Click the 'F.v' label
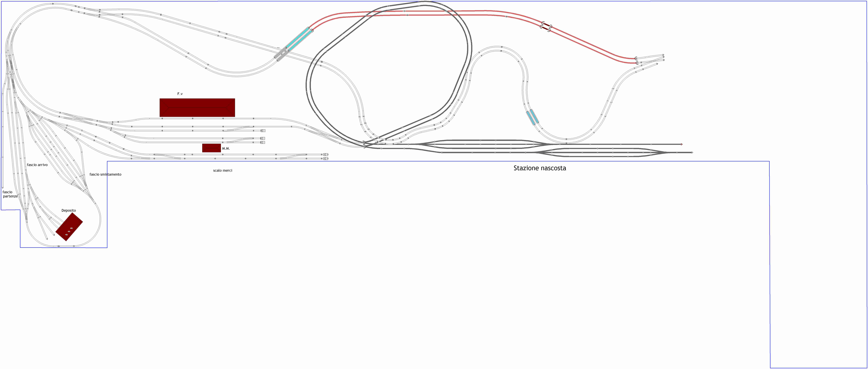 click(x=180, y=94)
